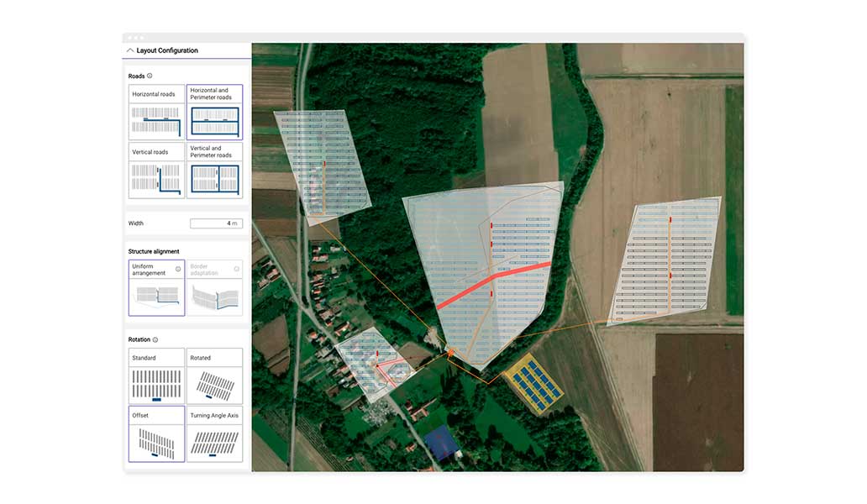Click the thick red road in central plot
The width and height of the screenshot is (867, 504).
coord(496,281)
